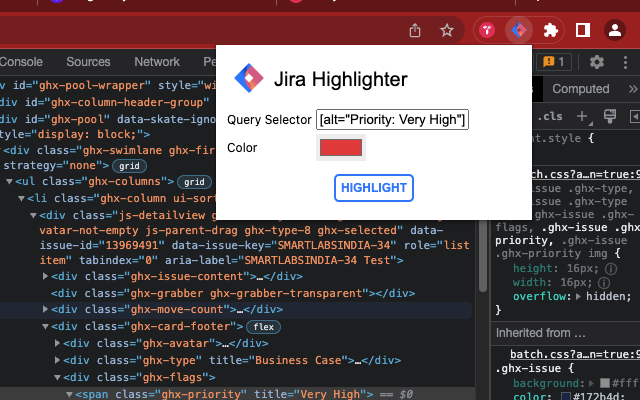Expand the ghx-type Business Case div
This screenshot has width=640, height=400.
pos(58,360)
